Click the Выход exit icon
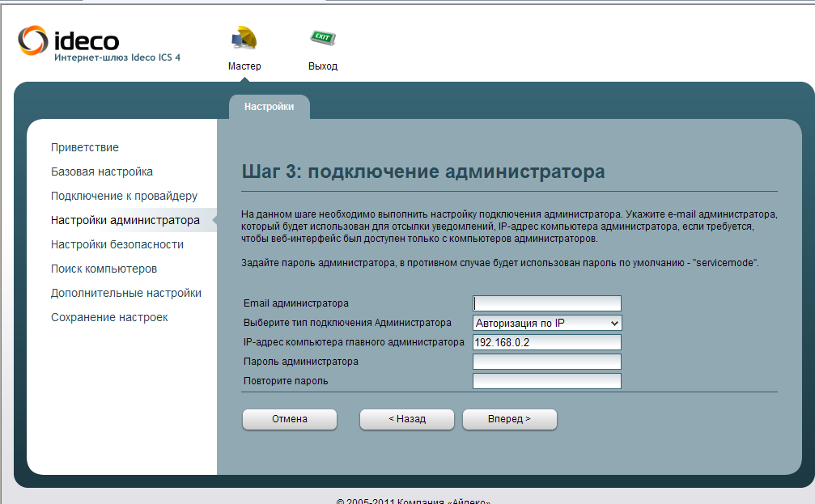Viewport: 815px width, 504px height. (x=322, y=39)
